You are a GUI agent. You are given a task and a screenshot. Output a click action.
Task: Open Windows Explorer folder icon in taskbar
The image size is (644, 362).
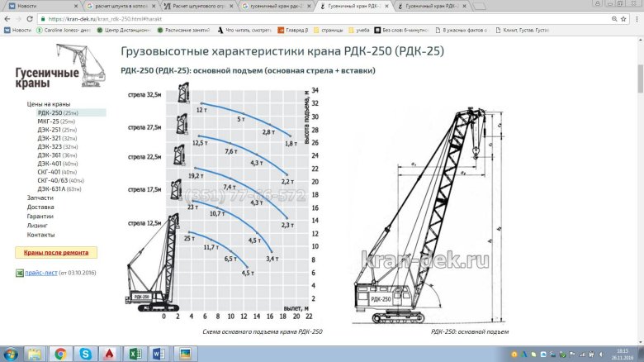click(36, 353)
